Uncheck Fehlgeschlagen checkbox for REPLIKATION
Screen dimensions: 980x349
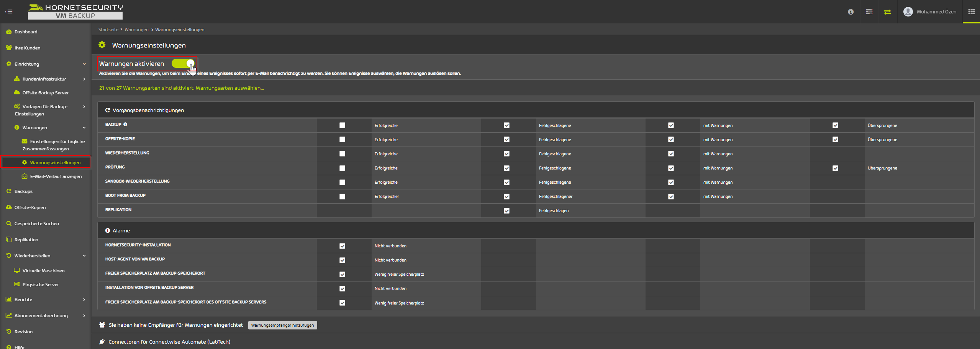[506, 211]
